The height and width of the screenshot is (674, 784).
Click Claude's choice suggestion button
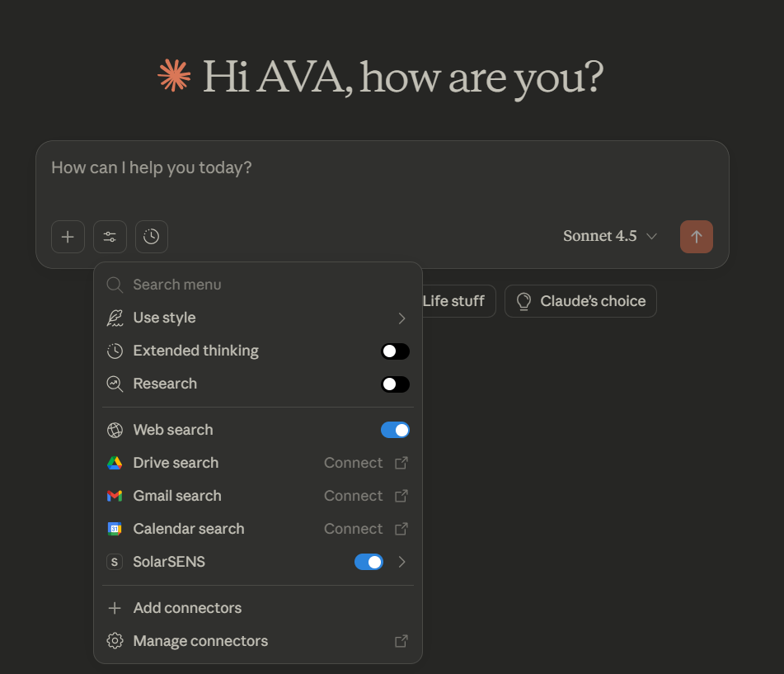[580, 301]
